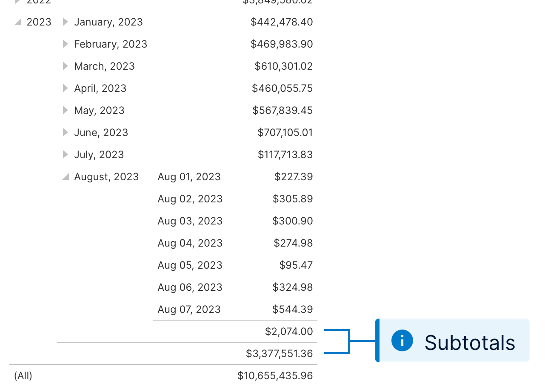The width and height of the screenshot is (545, 392).
Task: Expand June, 2023 row
Action: (x=65, y=132)
